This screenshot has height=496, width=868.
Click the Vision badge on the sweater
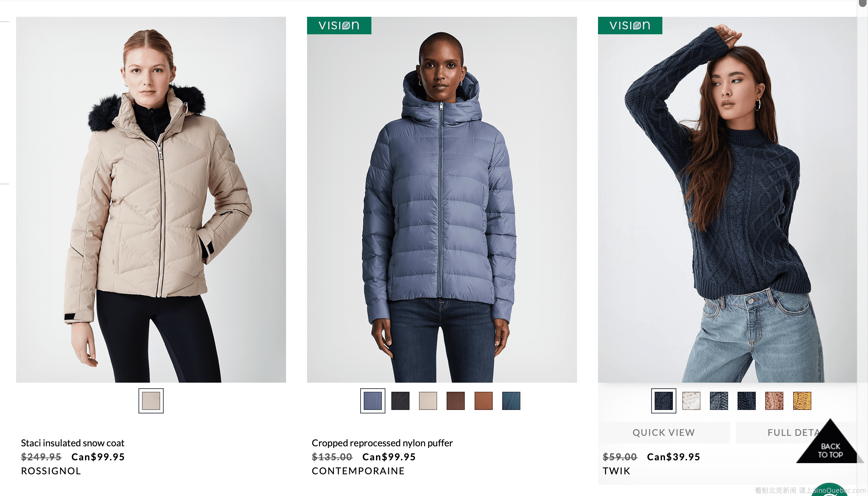pos(630,26)
